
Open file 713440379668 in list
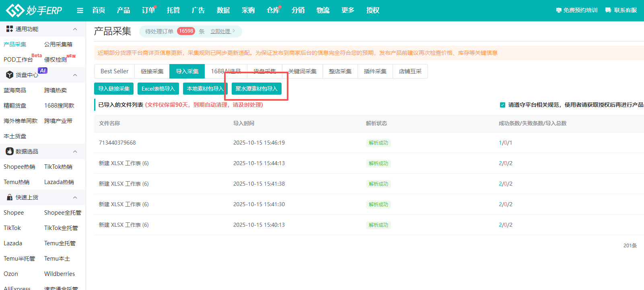(117, 143)
